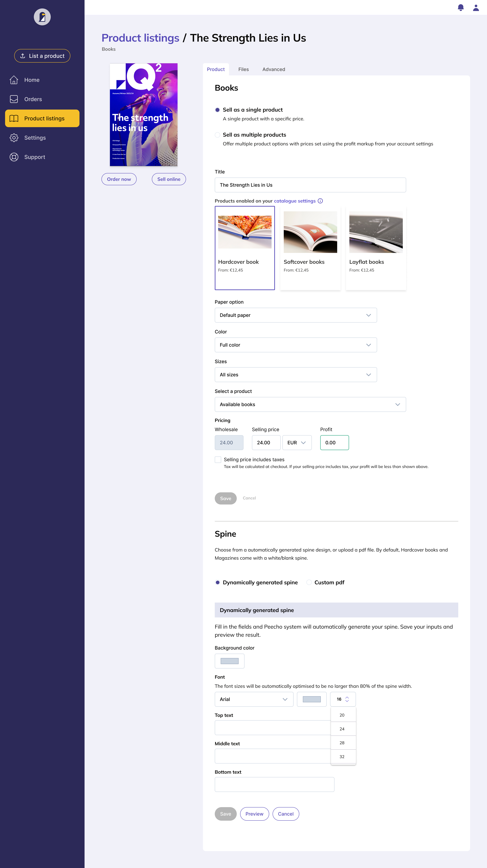
Task: Select the Product listings sidebar icon
Action: [14, 118]
